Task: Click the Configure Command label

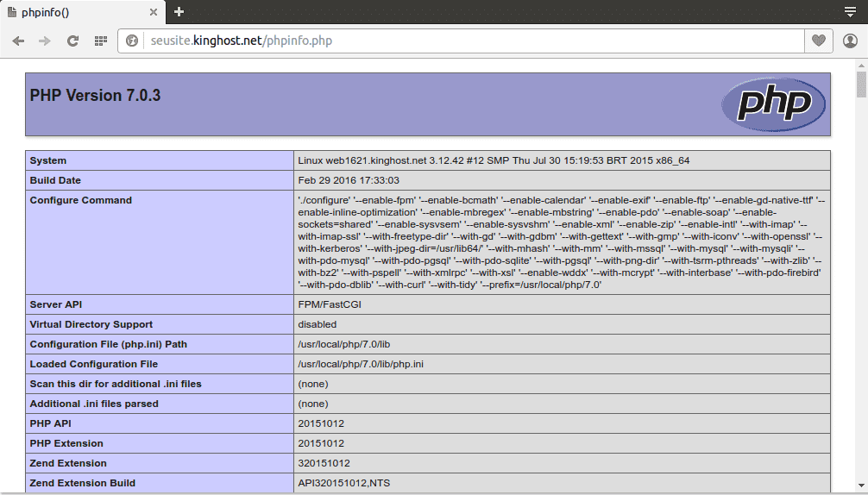Action: (x=81, y=200)
